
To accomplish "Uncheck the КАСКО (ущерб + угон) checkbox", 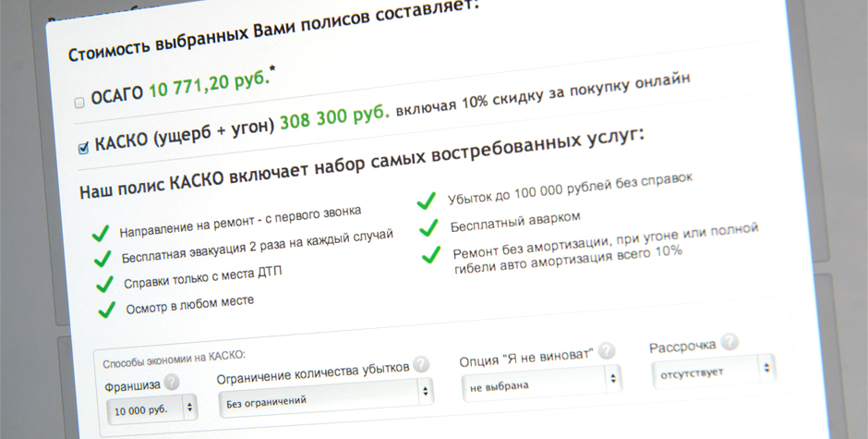I will (83, 147).
